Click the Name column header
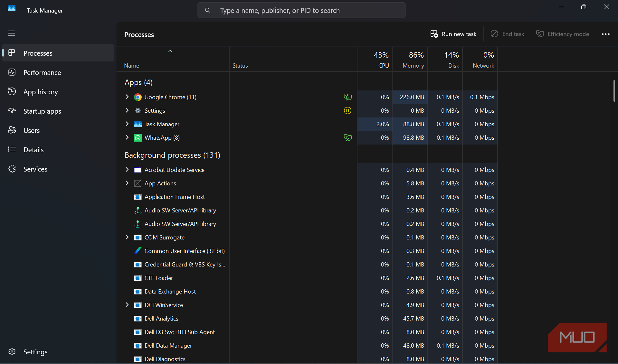The image size is (618, 364). point(173,59)
